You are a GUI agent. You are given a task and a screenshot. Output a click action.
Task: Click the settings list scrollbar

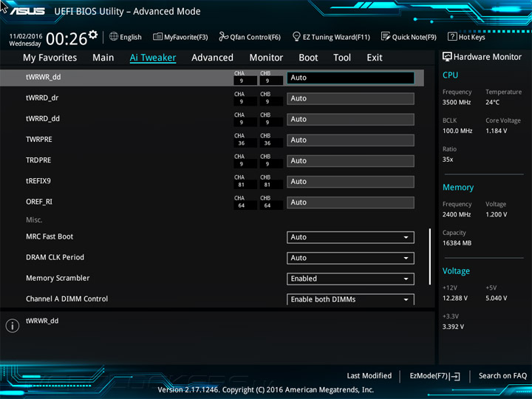(430, 256)
